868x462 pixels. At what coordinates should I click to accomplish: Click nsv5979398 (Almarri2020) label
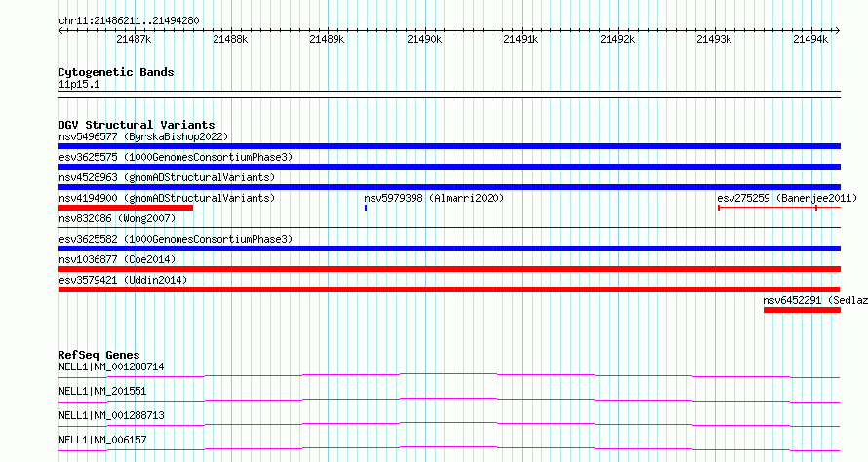coord(434,198)
